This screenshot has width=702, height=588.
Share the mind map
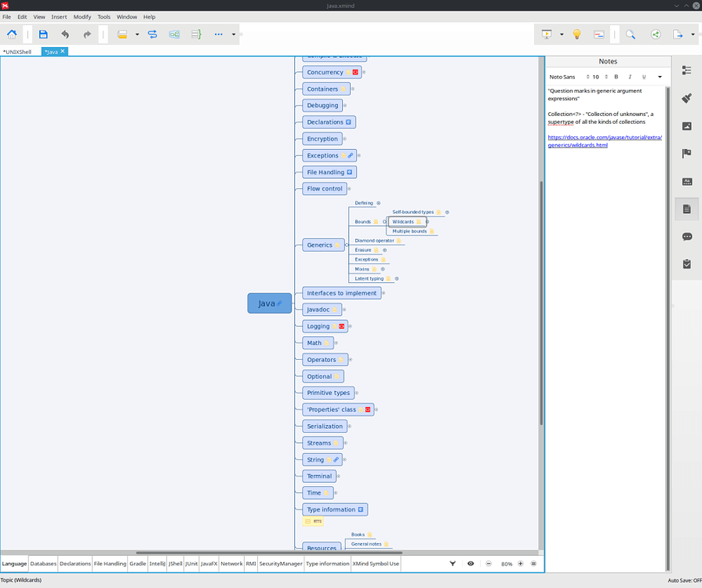point(655,34)
